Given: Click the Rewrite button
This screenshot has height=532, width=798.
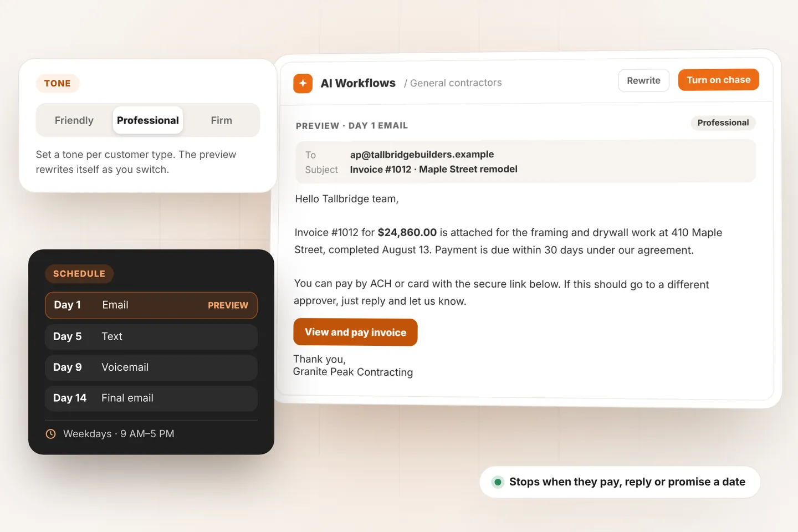Looking at the screenshot, I should pyautogui.click(x=644, y=80).
